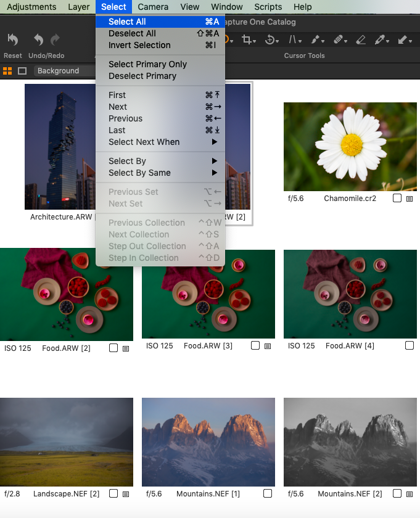
Task: Open the Crop tool options arrow
Action: [255, 41]
